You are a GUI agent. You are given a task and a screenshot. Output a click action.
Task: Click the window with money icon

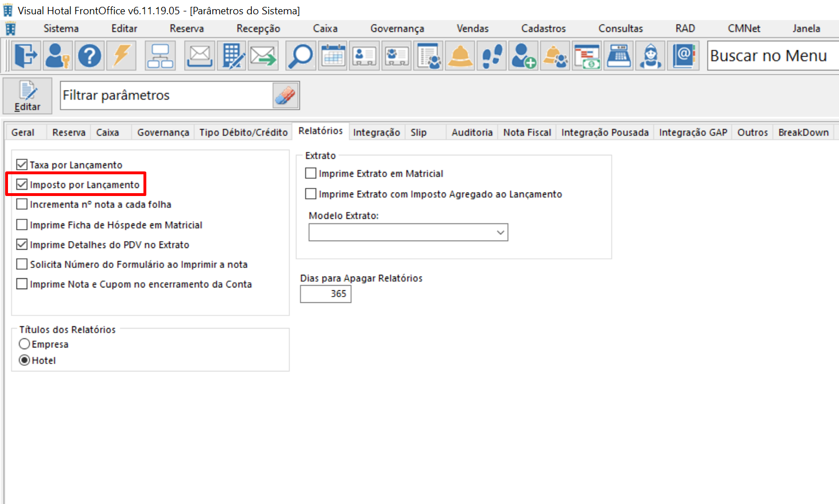(x=587, y=56)
